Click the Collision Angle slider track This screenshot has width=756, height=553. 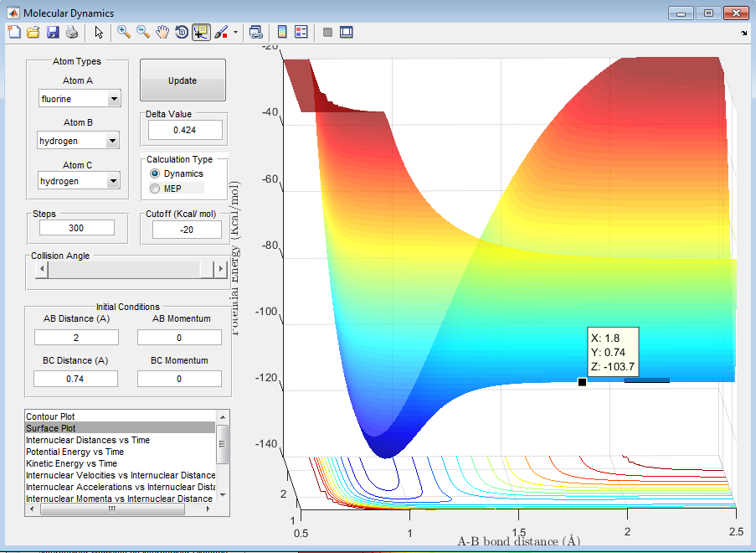126,269
